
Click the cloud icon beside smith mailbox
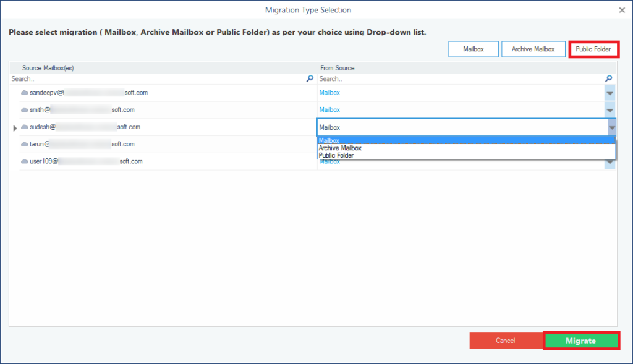pos(24,110)
